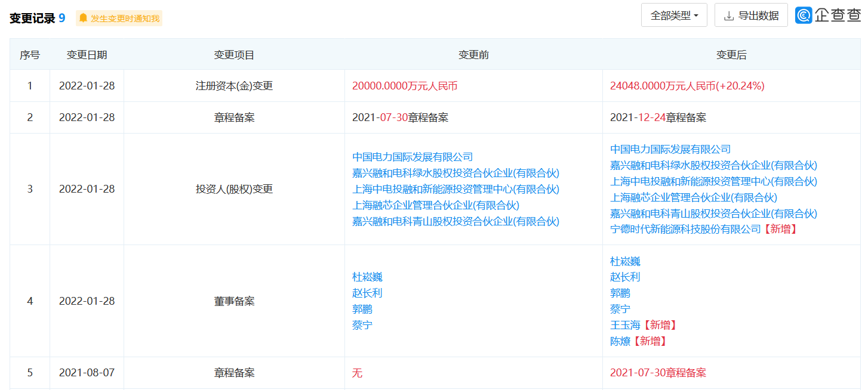This screenshot has width=868, height=390.
Task: Open newly added director 陈燎
Action: point(620,341)
